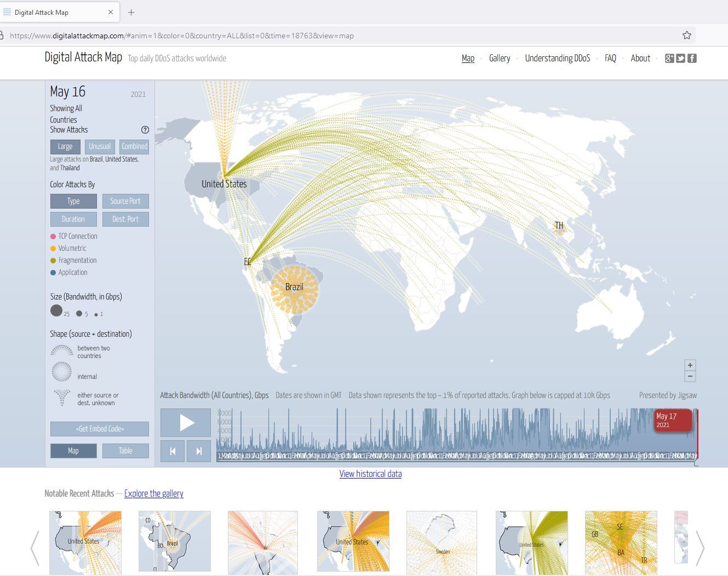The height and width of the screenshot is (576, 728).
Task: Select the Digital Attack Map browser tab
Action: tap(58, 12)
